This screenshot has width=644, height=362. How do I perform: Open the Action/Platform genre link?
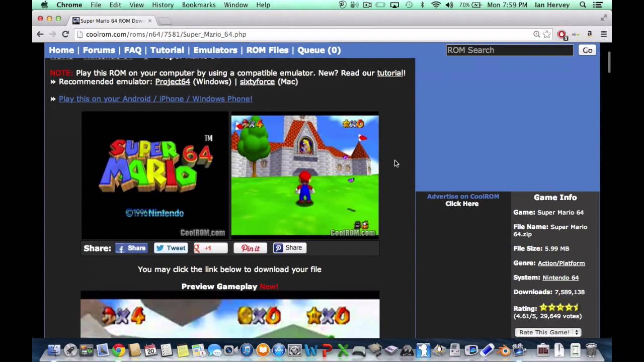point(561,263)
